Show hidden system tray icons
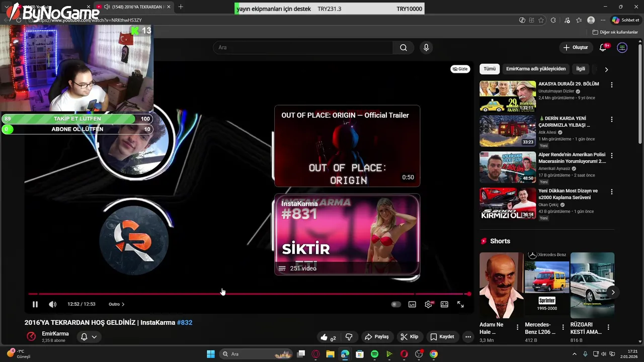The width and height of the screenshot is (644, 362). point(575,354)
